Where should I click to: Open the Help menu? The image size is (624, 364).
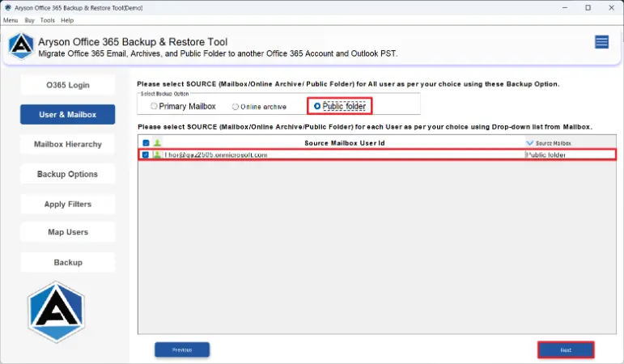(x=67, y=20)
